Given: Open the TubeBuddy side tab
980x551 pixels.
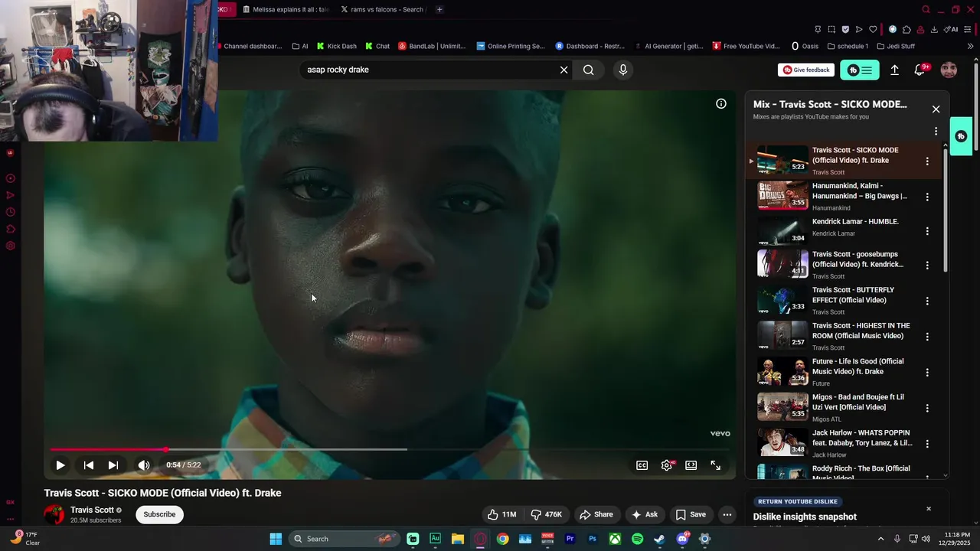Looking at the screenshot, I should point(962,136).
